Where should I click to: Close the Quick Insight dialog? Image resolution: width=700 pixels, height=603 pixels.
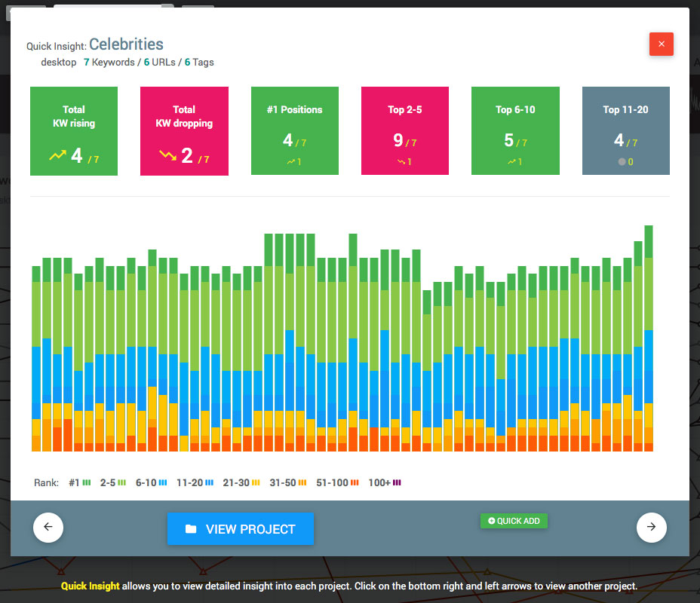click(661, 44)
